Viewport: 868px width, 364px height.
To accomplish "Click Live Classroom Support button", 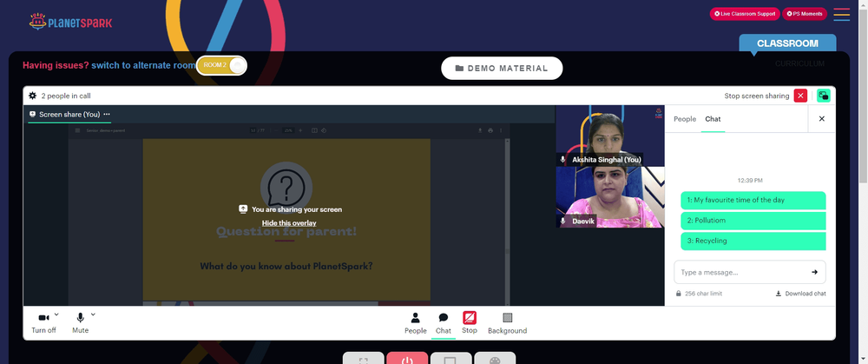I will [745, 14].
